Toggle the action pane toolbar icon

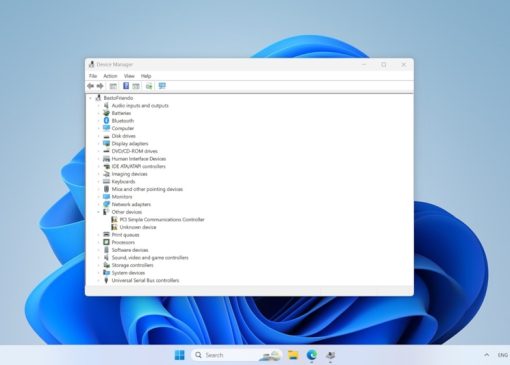pos(136,86)
